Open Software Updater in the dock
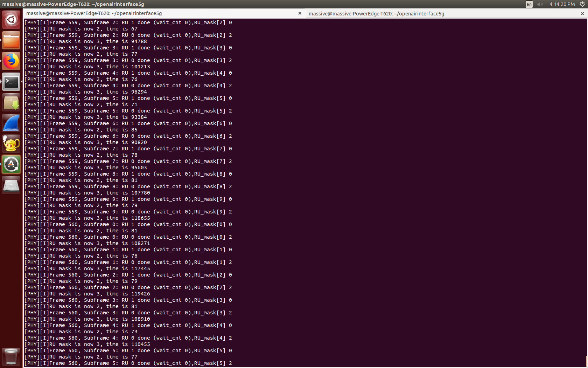588x368 pixels. 11,165
